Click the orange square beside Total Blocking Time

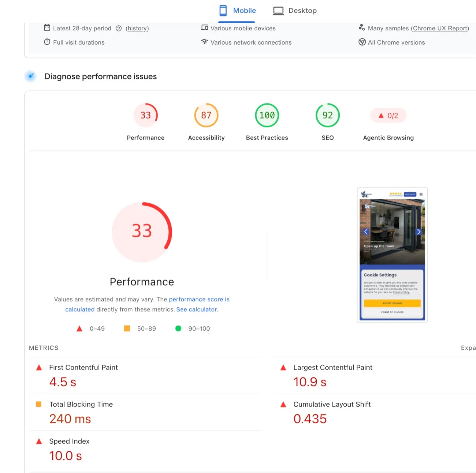tap(38, 404)
